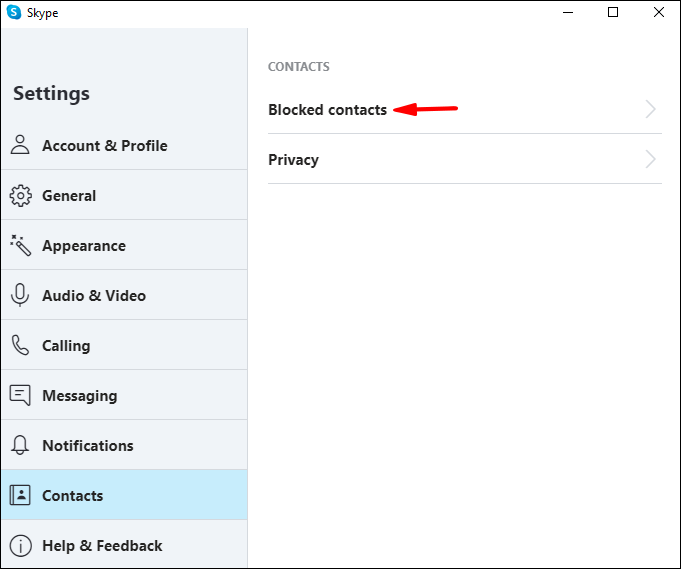Click the Audio & Video microphone icon
The image size is (681, 569).
[20, 295]
